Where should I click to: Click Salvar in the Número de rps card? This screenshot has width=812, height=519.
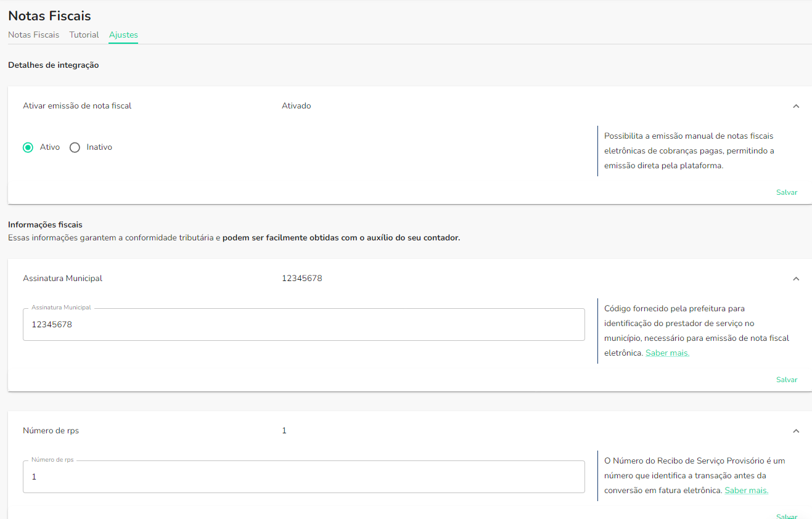(786, 516)
